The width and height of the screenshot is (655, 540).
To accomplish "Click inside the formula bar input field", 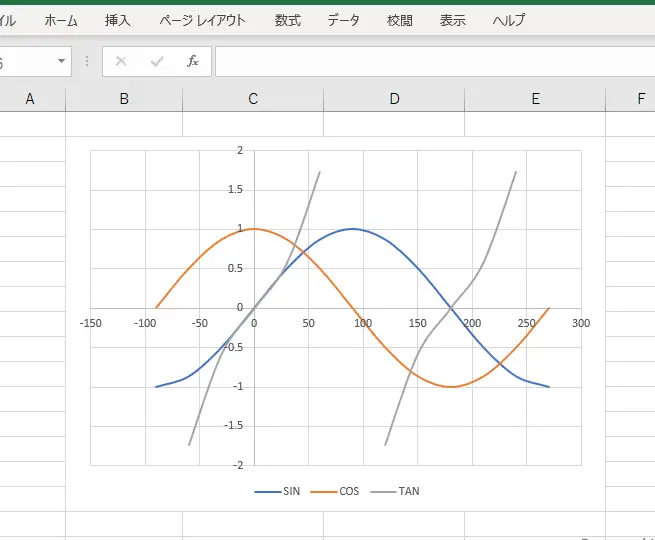I will click(x=430, y=62).
